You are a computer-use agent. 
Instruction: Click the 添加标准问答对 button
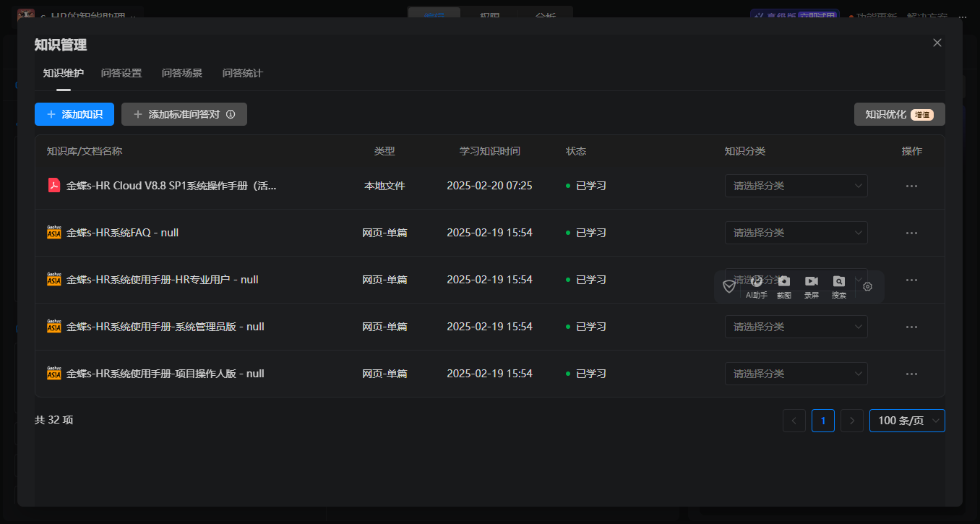pyautogui.click(x=184, y=114)
